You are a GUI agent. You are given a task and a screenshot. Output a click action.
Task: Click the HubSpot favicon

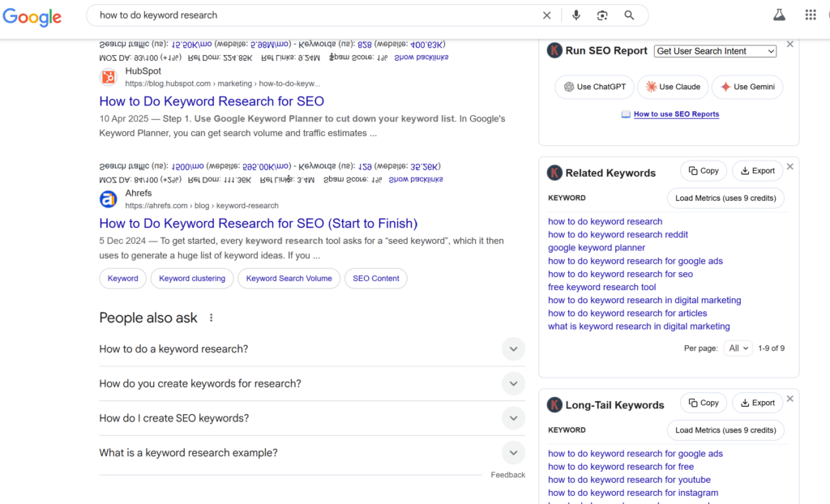click(109, 77)
